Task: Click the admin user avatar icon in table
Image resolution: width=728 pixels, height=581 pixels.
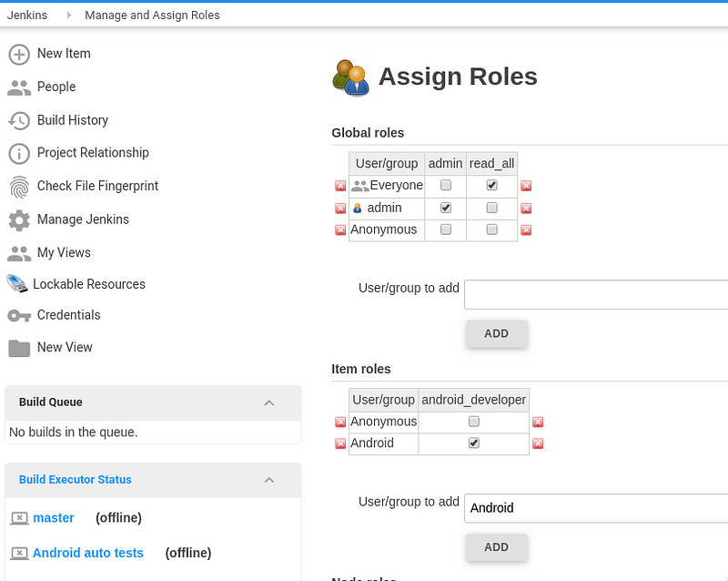Action: click(357, 209)
